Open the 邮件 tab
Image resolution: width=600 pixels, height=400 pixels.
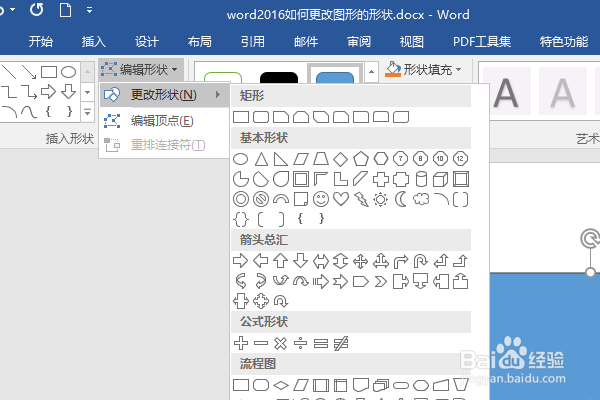tap(306, 41)
